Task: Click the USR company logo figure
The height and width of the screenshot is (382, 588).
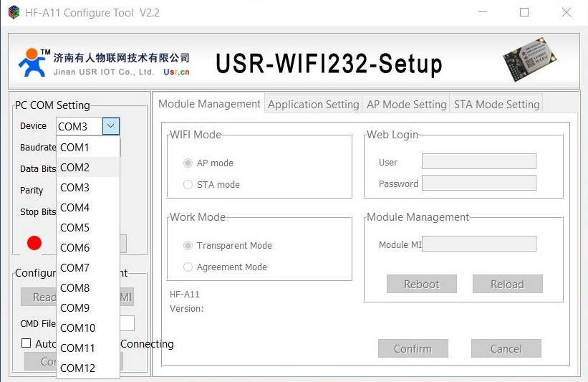Action: click(34, 62)
